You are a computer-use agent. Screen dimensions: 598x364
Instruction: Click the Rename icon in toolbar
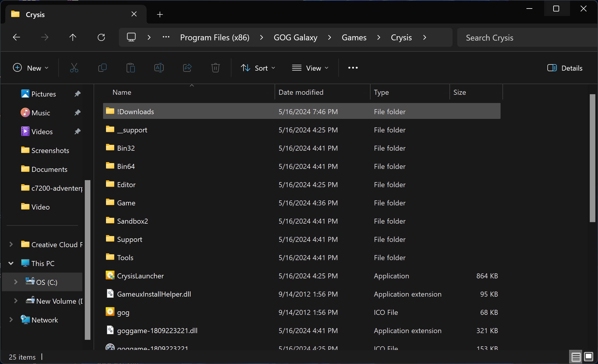(x=159, y=68)
